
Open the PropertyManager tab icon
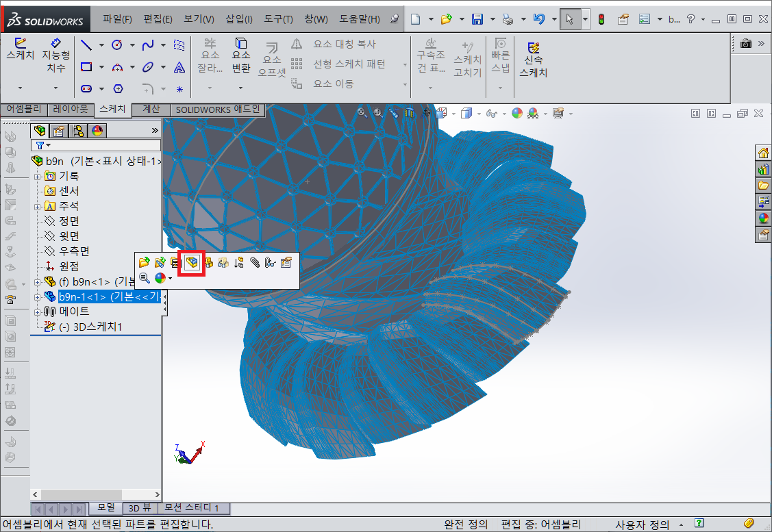(x=59, y=130)
